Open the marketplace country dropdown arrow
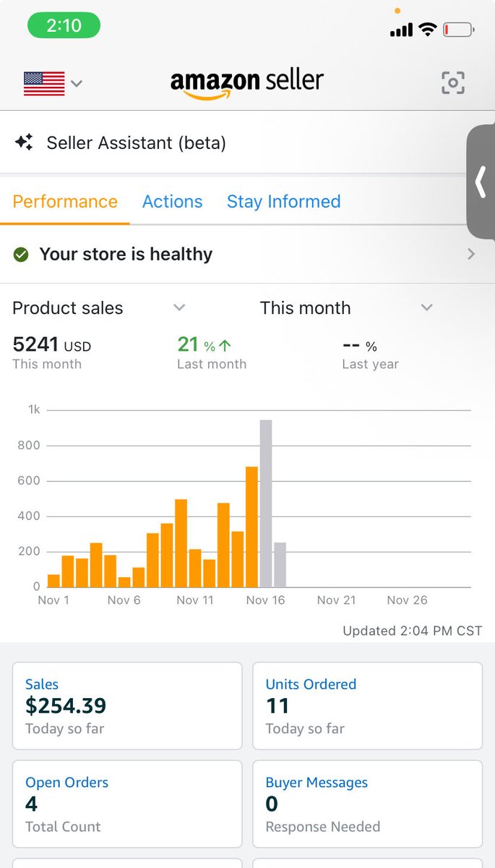This screenshot has height=868, width=495. [x=77, y=83]
